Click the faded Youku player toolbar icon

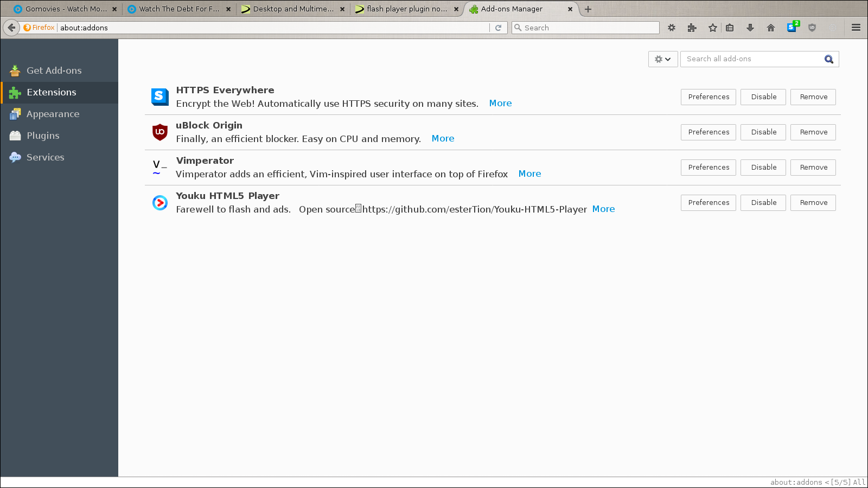[833, 28]
